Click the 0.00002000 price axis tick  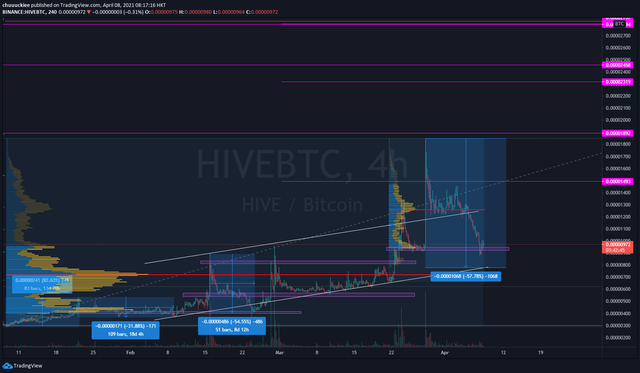(x=618, y=120)
